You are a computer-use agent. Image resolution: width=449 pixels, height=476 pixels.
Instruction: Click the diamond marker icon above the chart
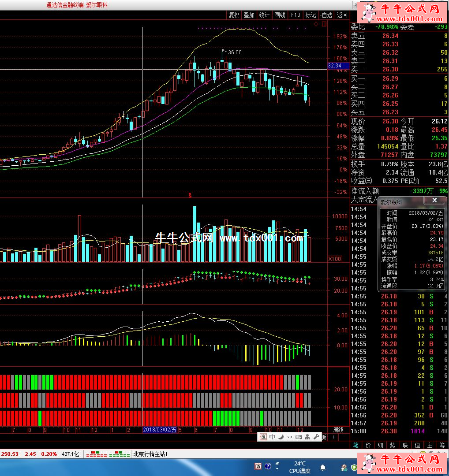(x=316, y=24)
